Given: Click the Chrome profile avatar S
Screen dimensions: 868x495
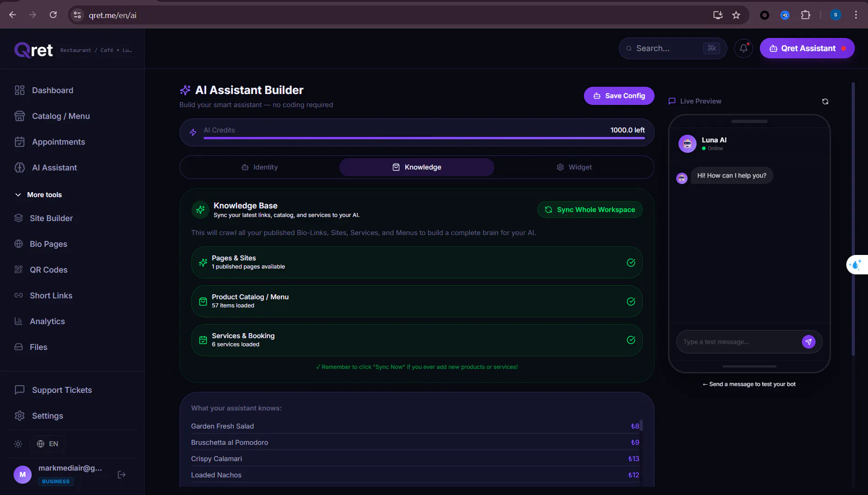Looking at the screenshot, I should point(835,15).
